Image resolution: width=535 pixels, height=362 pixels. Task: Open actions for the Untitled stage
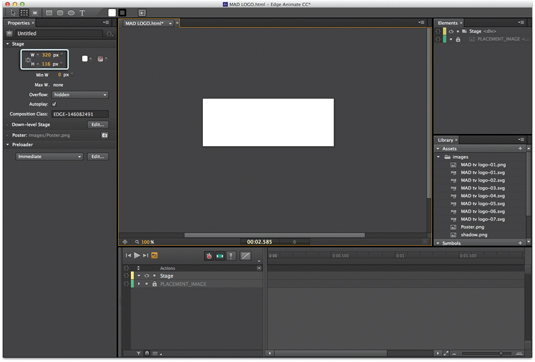pos(110,33)
